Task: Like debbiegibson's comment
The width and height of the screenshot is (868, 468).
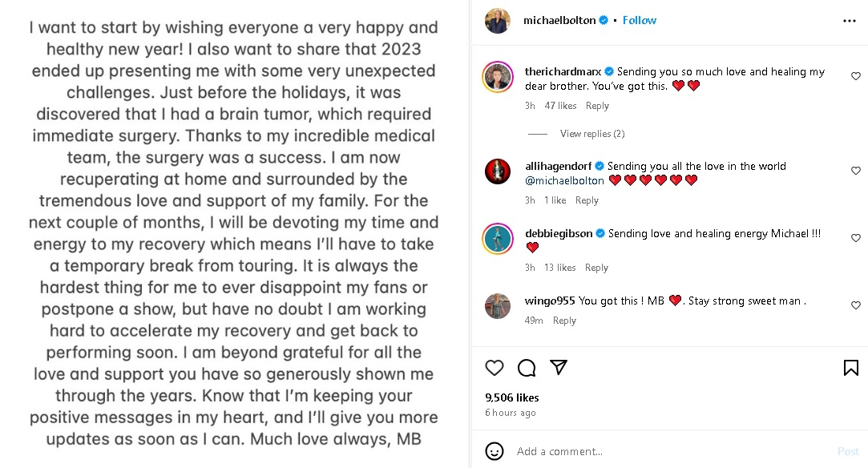Action: click(856, 239)
